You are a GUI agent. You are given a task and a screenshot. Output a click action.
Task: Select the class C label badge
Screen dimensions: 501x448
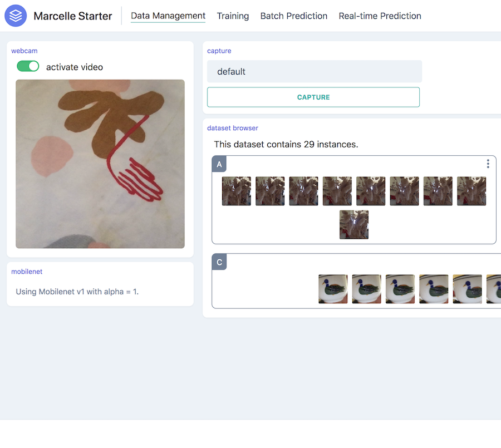pos(219,262)
